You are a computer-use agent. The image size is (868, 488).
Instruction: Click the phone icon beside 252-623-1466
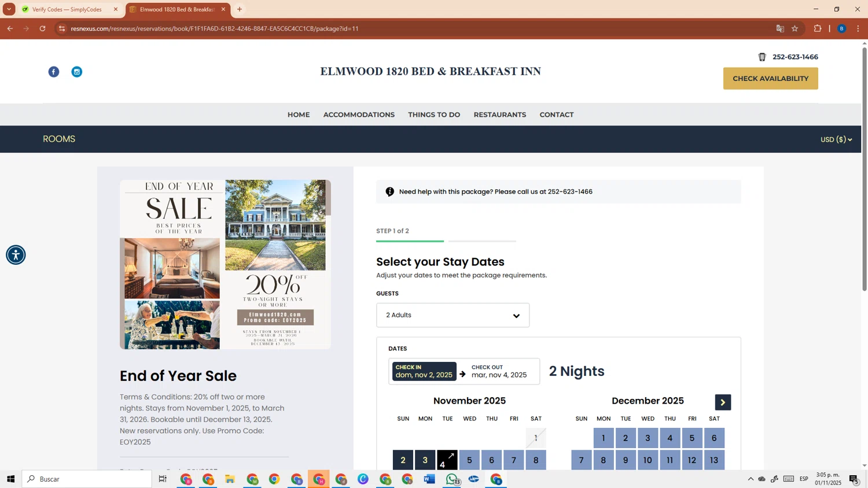(762, 57)
